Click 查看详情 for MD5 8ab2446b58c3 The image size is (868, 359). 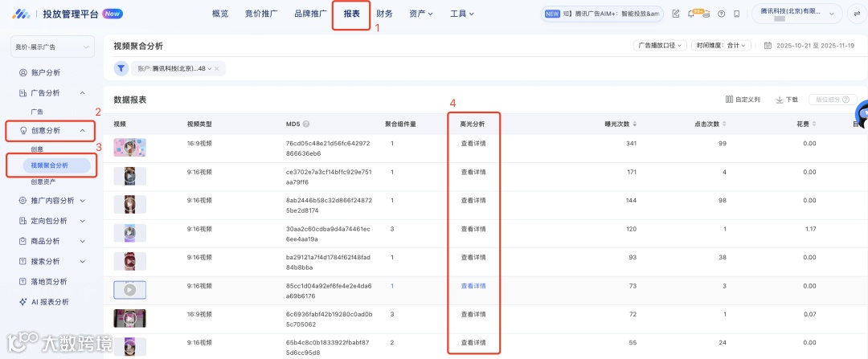(473, 200)
